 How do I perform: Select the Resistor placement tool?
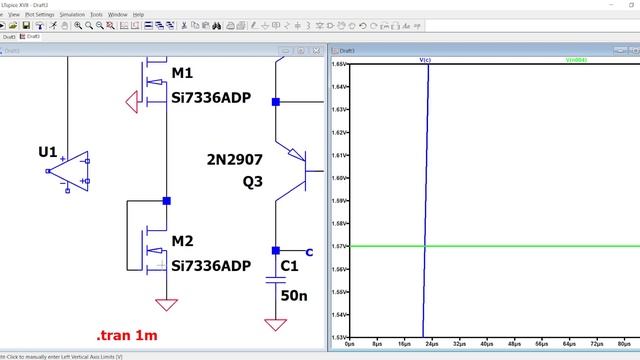coord(287,26)
